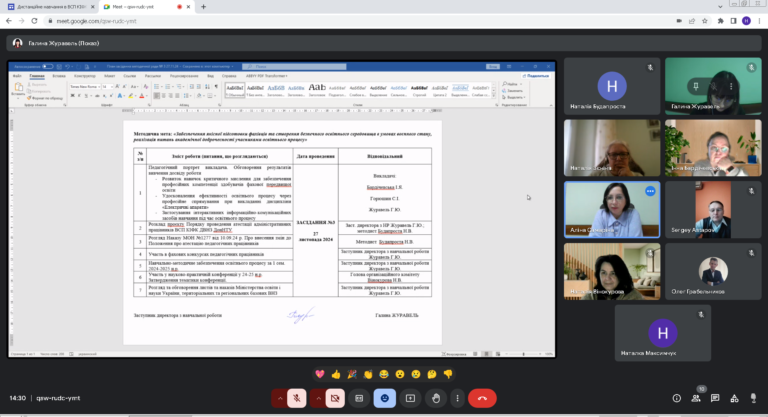768x417 pixels.
Task: Send the thumbs down reaction
Action: point(448,374)
